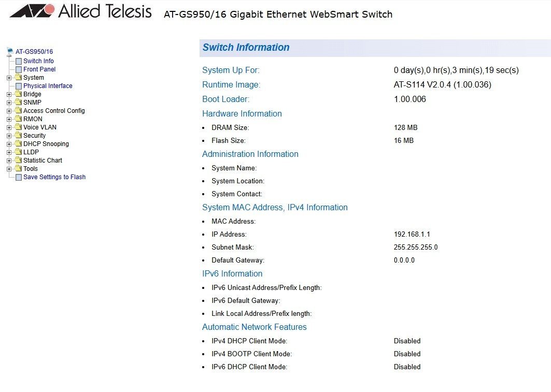Viewport: 551px width, 392px height.
Task: Click the AT-GS950/16 device icon
Action: click(10, 52)
